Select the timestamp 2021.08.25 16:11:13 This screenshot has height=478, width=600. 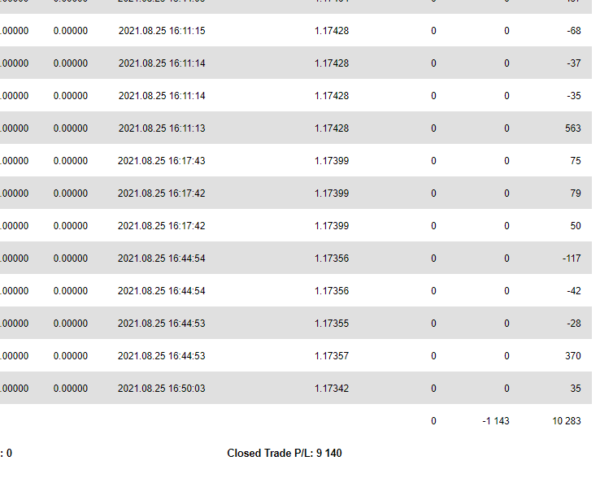coord(161,128)
